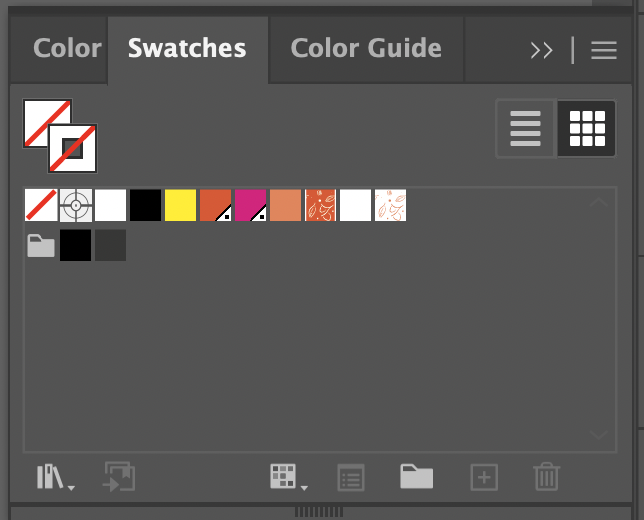Select the color group folder icon

coord(41,246)
